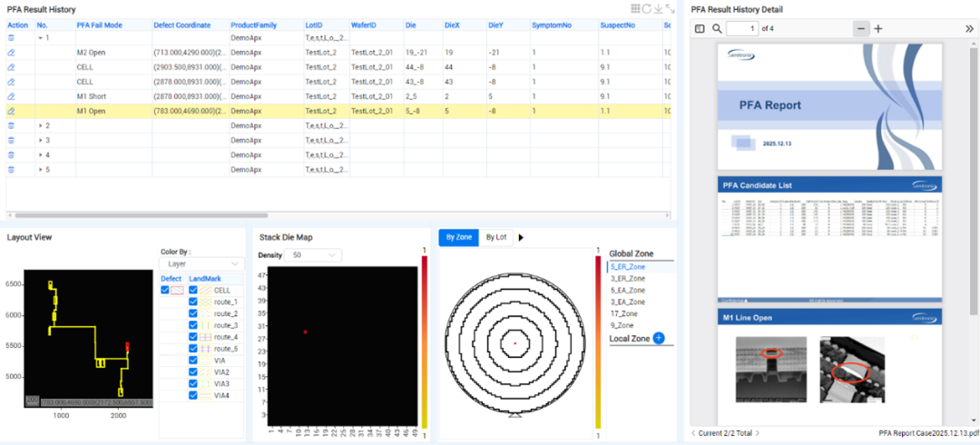Image resolution: width=980 pixels, height=445 pixels.
Task: Click the page number field in PDF viewer
Action: pyautogui.click(x=741, y=29)
